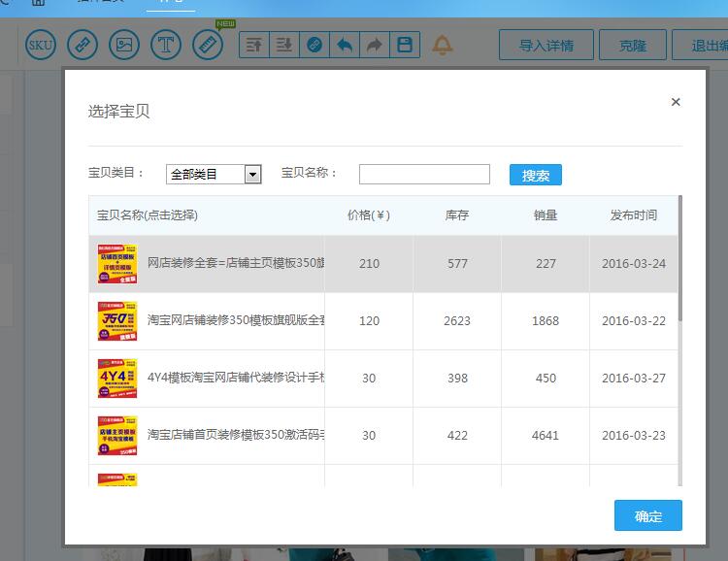Click the round link icon in button group
The height and width of the screenshot is (561, 728).
314,45
